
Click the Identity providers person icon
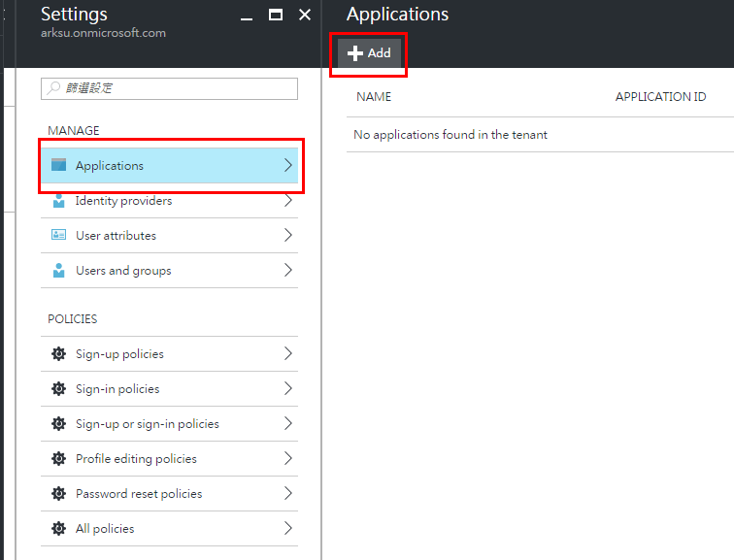click(58, 201)
